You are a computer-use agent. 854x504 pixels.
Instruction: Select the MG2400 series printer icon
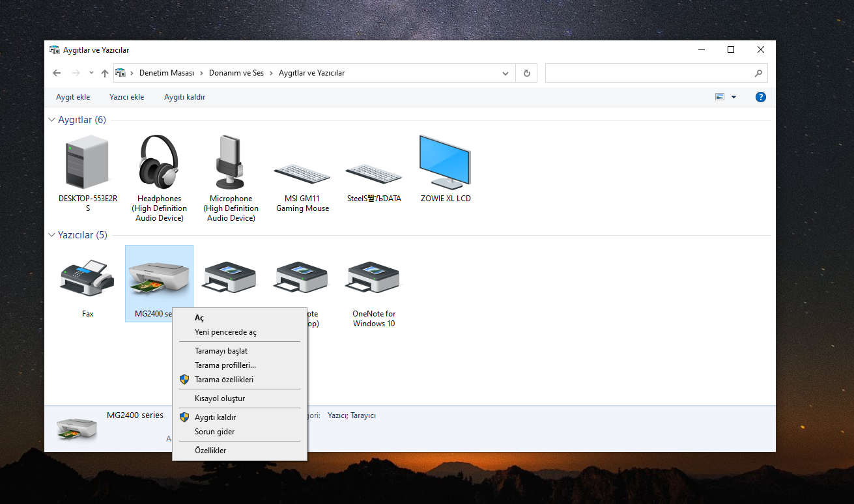pyautogui.click(x=159, y=280)
